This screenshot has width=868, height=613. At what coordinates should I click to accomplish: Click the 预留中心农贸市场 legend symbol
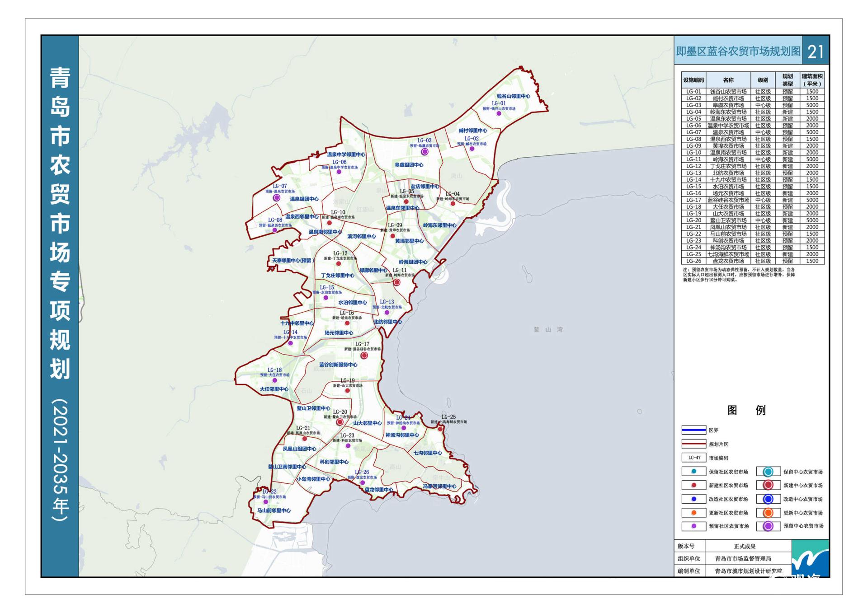point(768,526)
